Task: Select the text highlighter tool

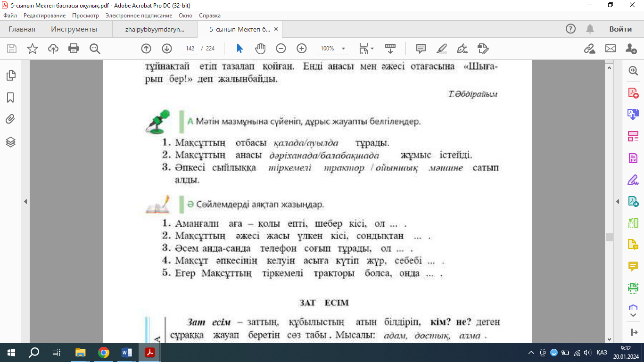Action: point(442,49)
